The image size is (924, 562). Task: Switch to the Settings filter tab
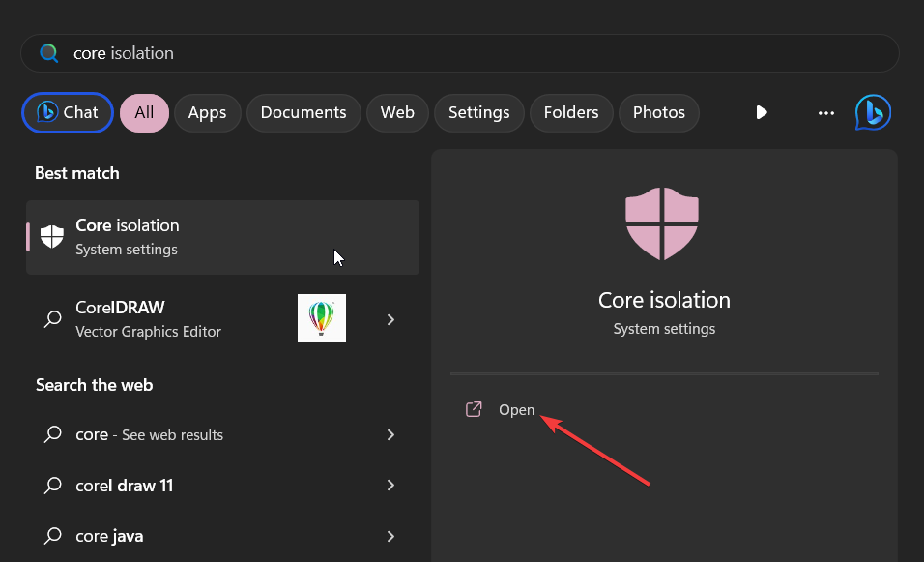[x=479, y=112]
